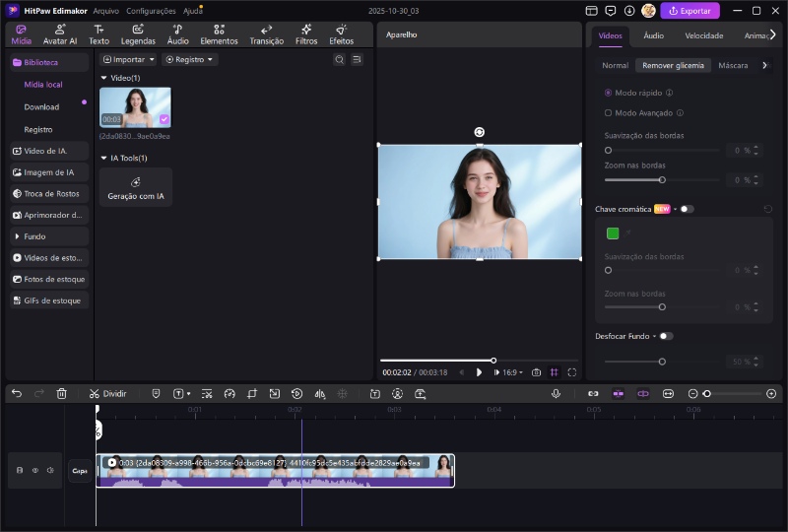Click the Exportar button
Screen dimensions: 788x532
pyautogui.click(x=689, y=11)
